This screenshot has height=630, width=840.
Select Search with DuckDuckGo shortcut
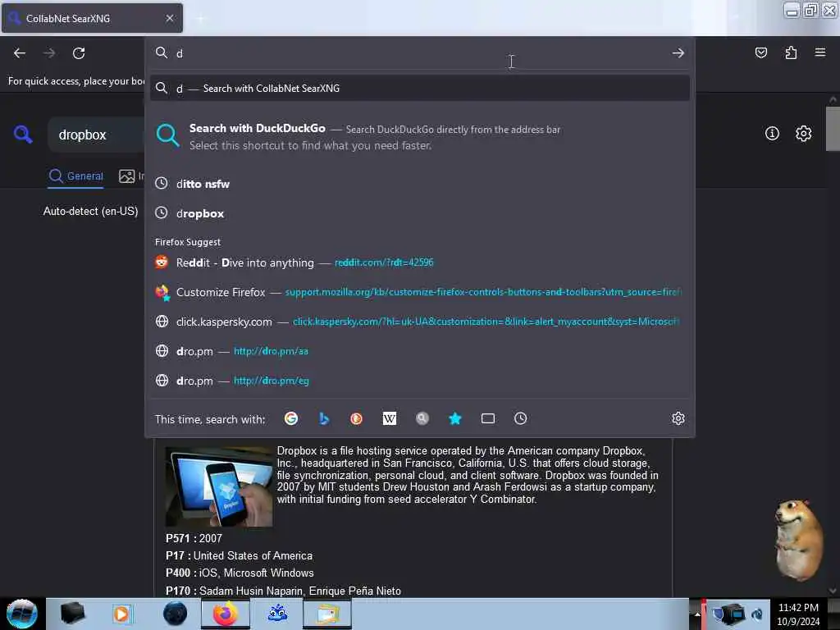pyautogui.click(x=420, y=137)
